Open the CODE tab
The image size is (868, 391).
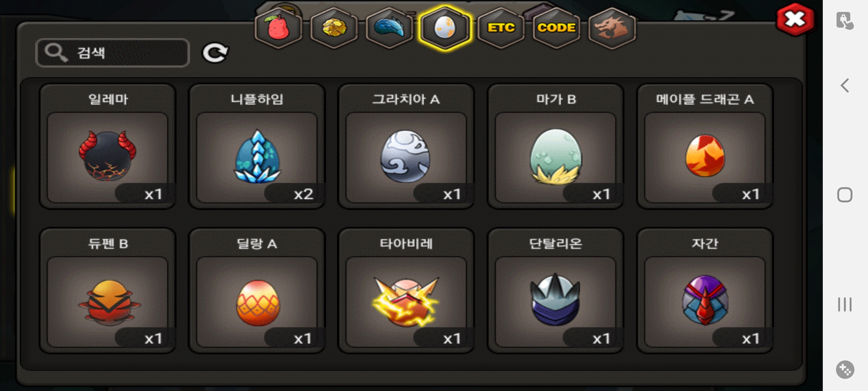pos(556,28)
